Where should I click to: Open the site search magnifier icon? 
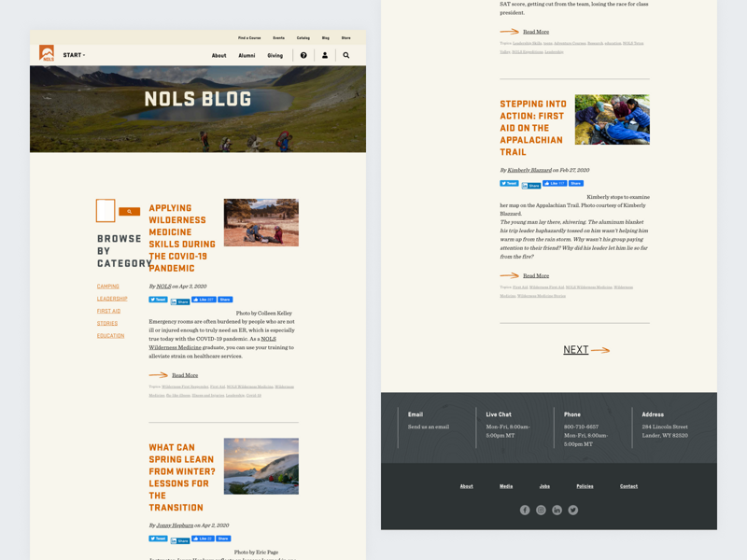coord(345,55)
